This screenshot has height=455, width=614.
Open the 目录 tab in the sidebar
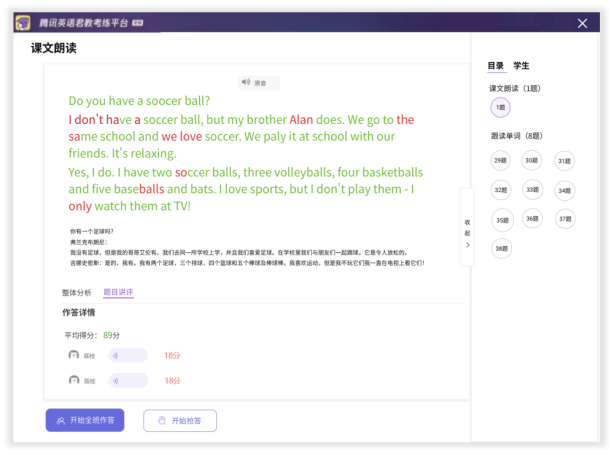[x=495, y=66]
